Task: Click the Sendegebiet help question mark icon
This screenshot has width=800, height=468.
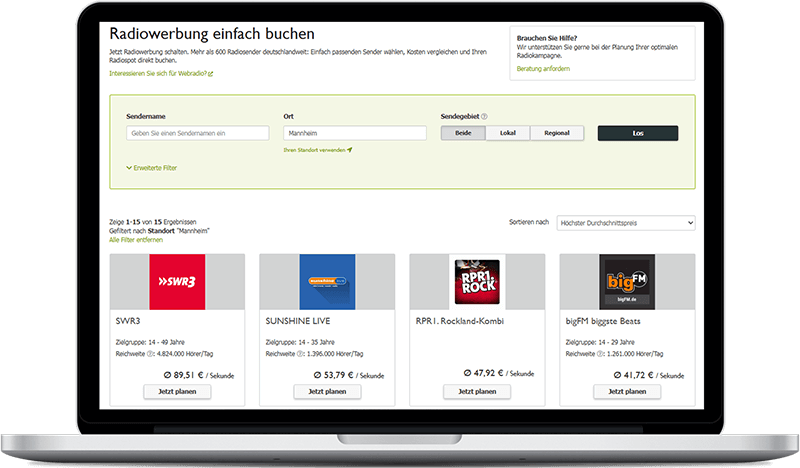Action: (x=484, y=116)
